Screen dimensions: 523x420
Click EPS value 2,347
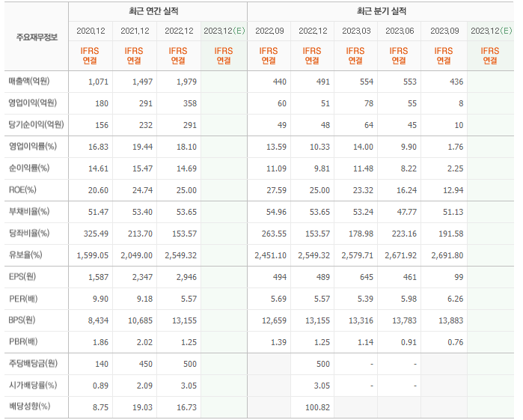142,277
